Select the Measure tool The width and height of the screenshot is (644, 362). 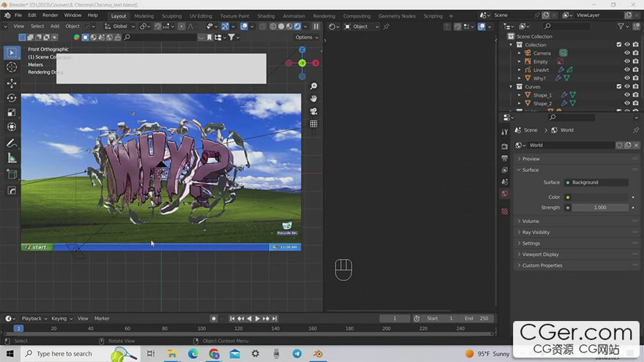(12, 158)
